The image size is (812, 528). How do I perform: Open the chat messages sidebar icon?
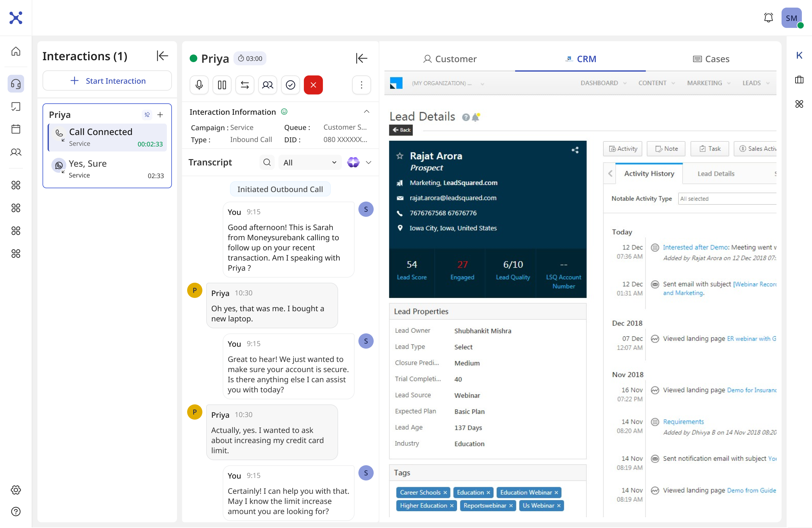click(x=16, y=107)
